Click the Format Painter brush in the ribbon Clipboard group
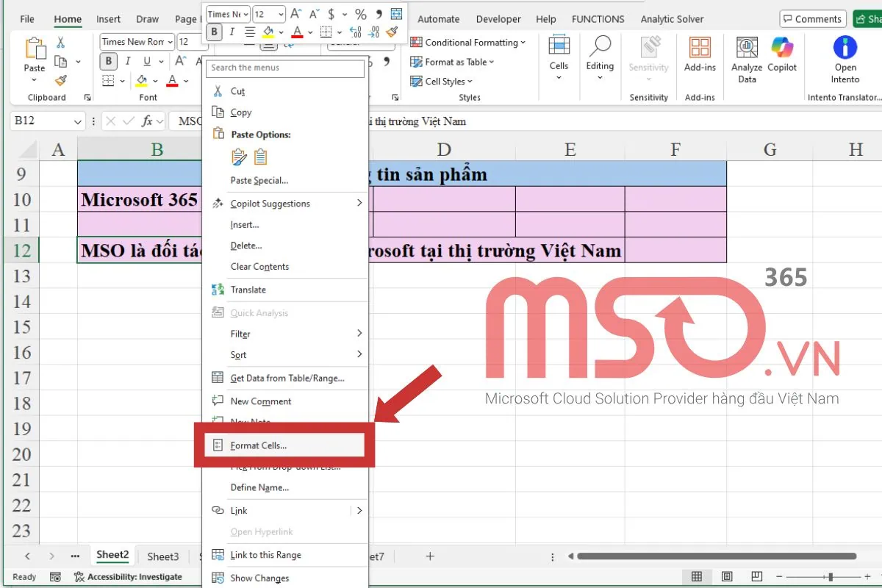Viewport: 882px width, 588px height. [61, 80]
